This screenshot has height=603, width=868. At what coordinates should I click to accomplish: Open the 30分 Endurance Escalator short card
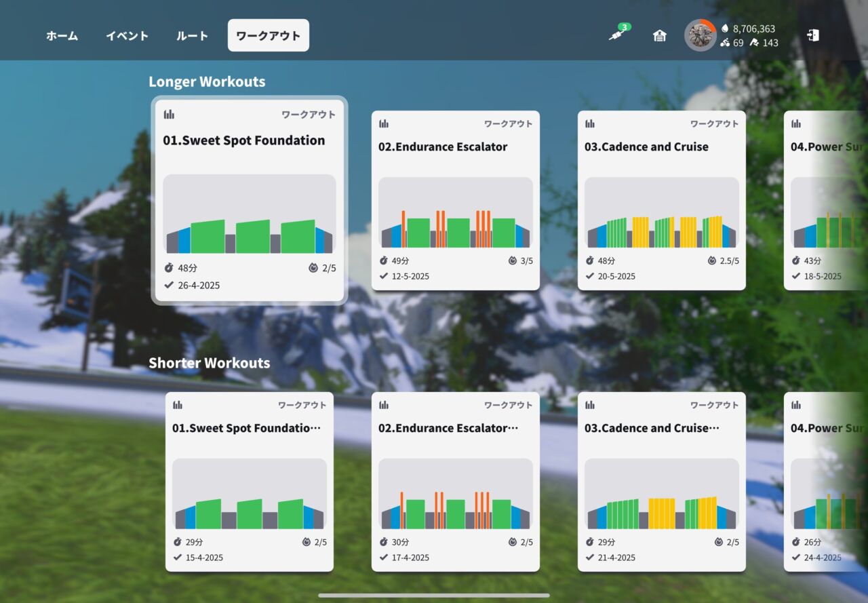pos(456,482)
